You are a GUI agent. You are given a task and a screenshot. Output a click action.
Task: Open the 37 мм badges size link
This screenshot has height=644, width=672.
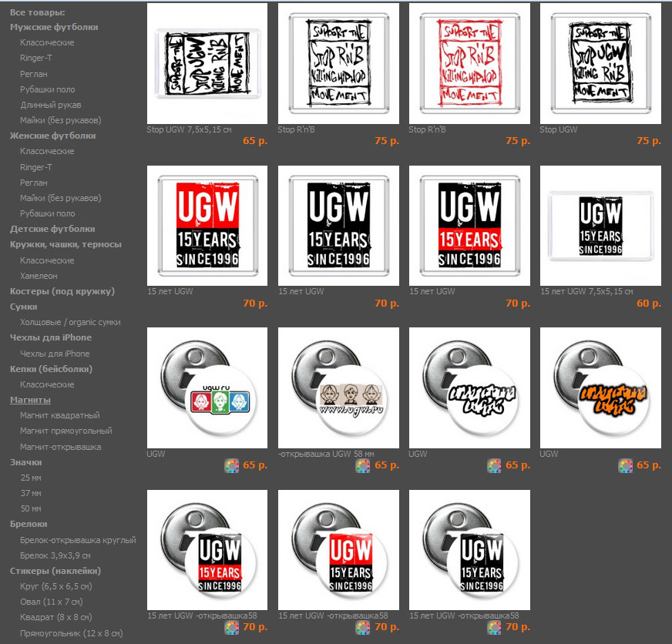point(31,493)
